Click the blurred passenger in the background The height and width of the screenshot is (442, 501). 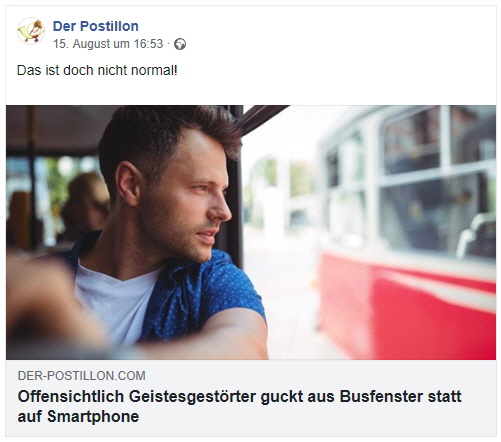click(85, 205)
